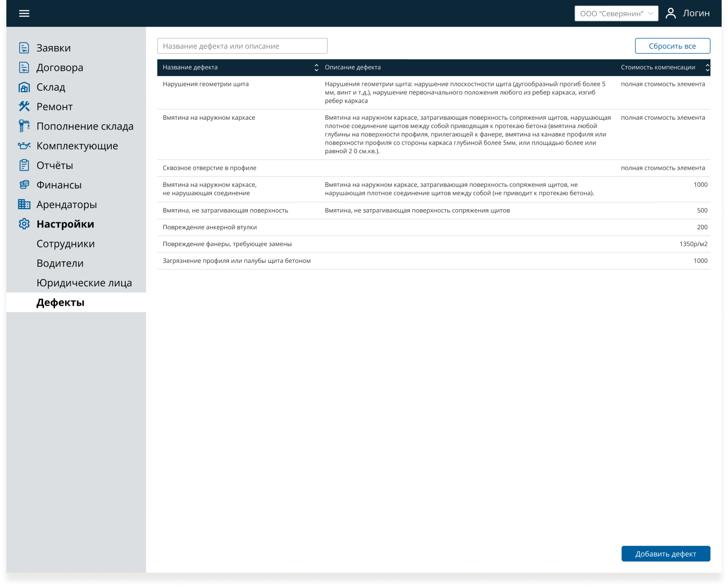Click the Склад warehouse icon
Screen dimensions: 728x587
pyautogui.click(x=24, y=87)
